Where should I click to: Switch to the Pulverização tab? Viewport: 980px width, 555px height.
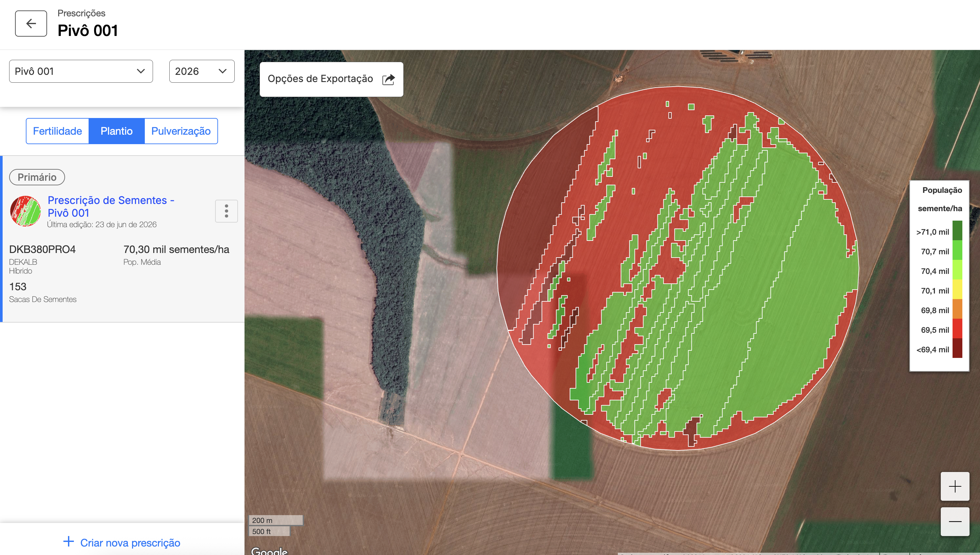(181, 131)
